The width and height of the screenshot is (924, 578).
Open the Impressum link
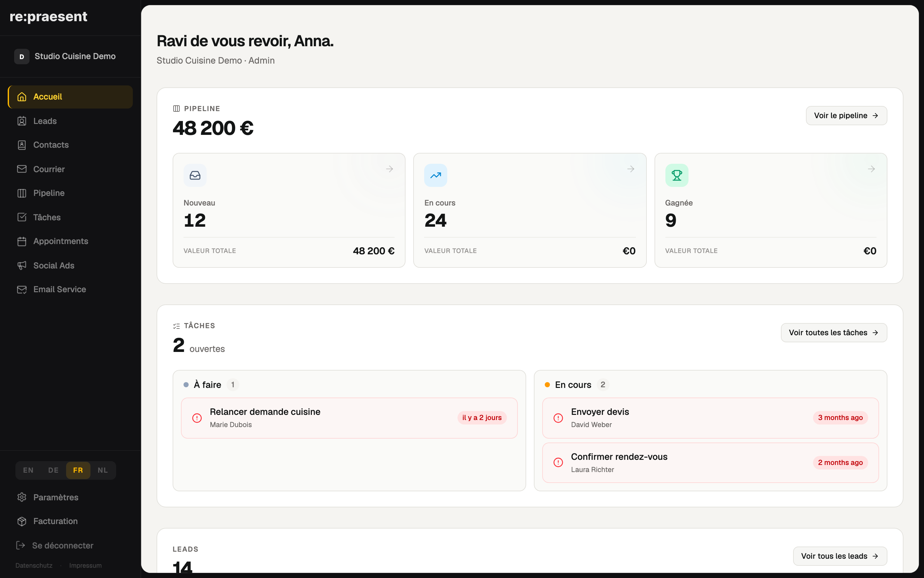(86, 565)
